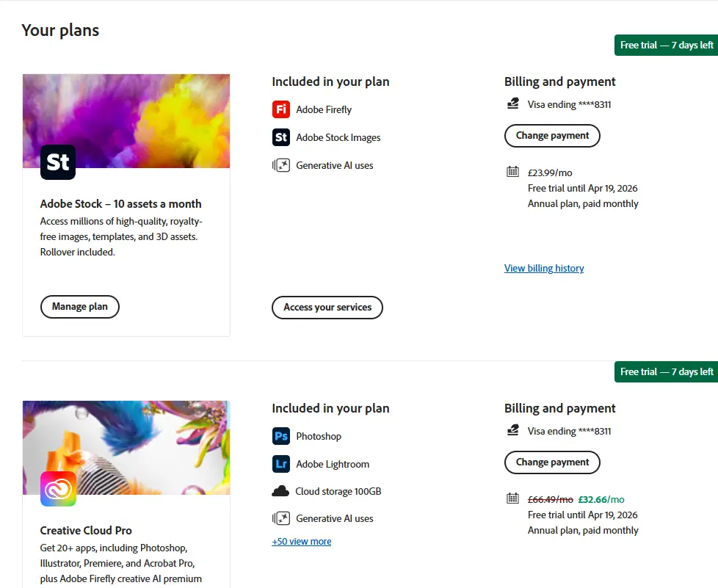Click the Adobe Firefly icon
This screenshot has height=588, width=718.
(280, 109)
